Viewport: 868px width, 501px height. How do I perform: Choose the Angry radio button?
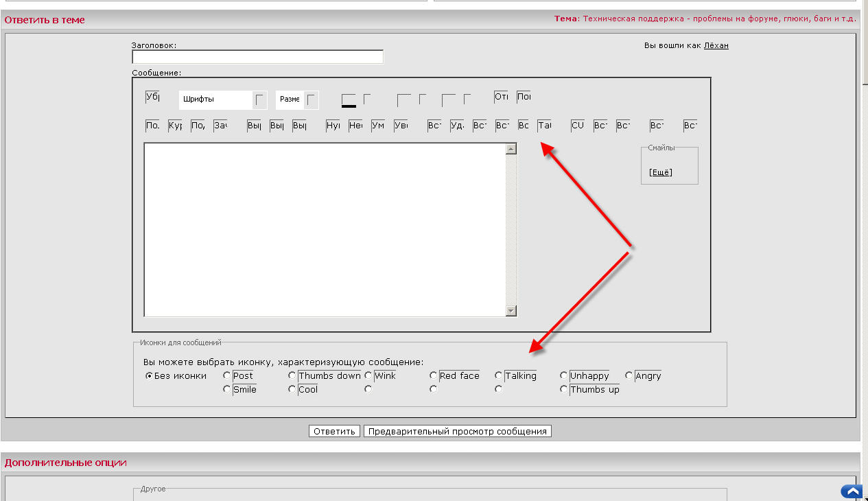629,375
